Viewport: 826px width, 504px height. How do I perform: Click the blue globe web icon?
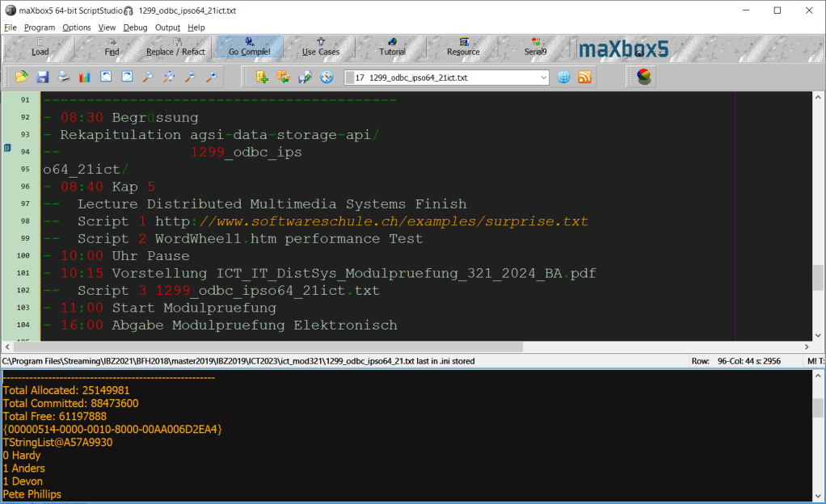point(563,78)
